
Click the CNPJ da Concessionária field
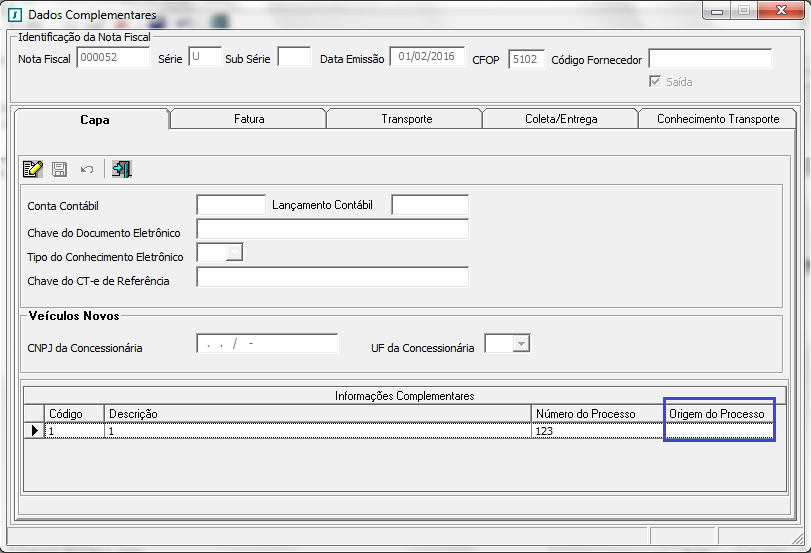[x=267, y=345]
